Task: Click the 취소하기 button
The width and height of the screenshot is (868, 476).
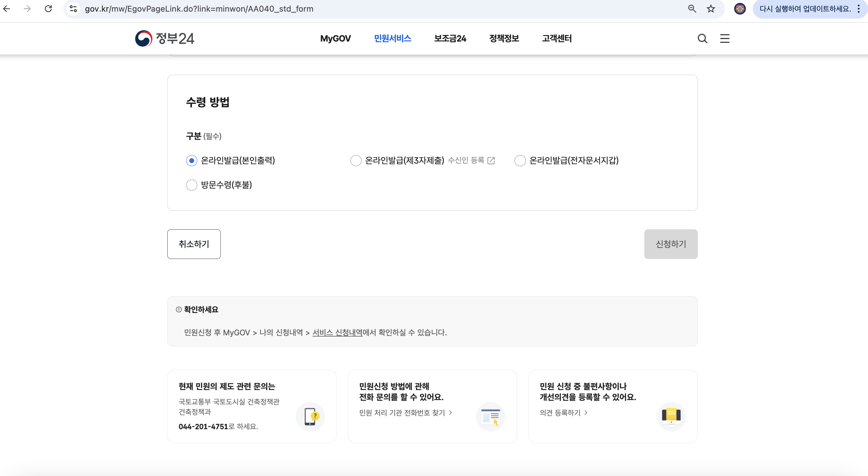Action: (194, 244)
